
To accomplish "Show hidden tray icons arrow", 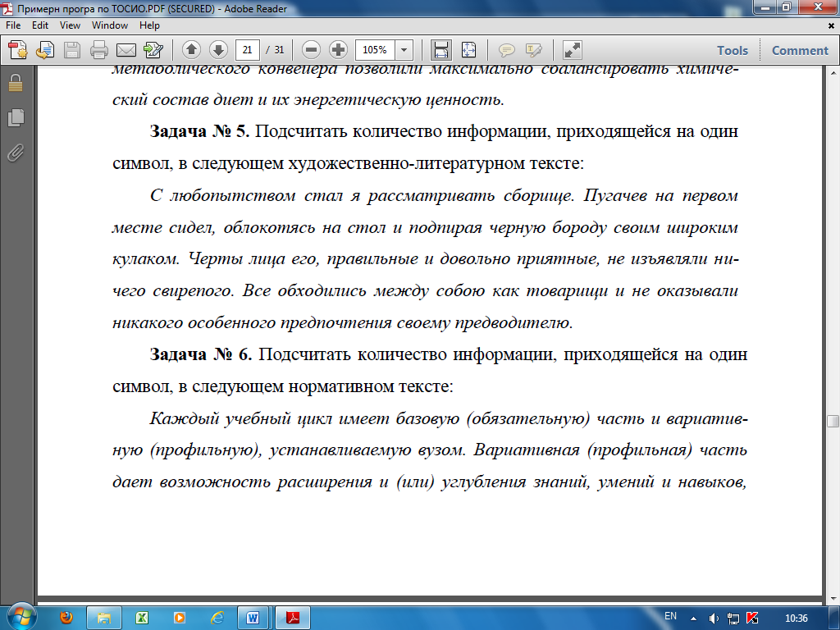I will click(x=694, y=619).
